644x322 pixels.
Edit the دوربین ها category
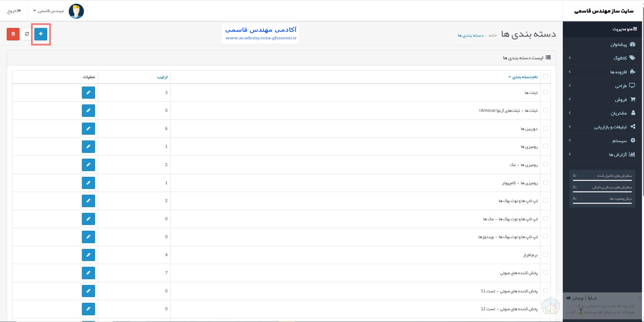pos(88,129)
